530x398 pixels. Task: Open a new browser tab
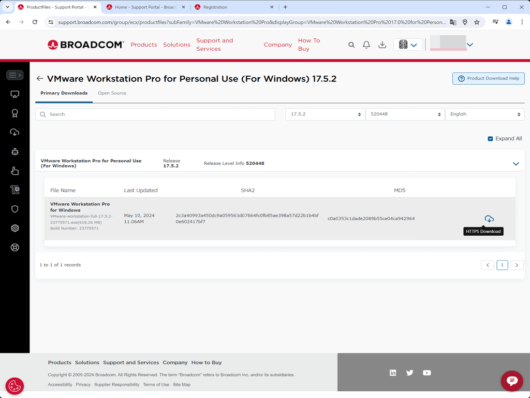(285, 7)
